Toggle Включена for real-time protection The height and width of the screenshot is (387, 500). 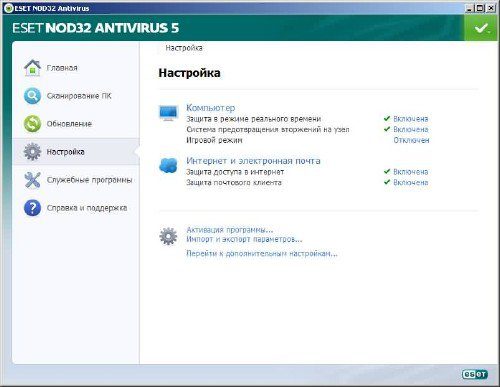pyautogui.click(x=411, y=119)
